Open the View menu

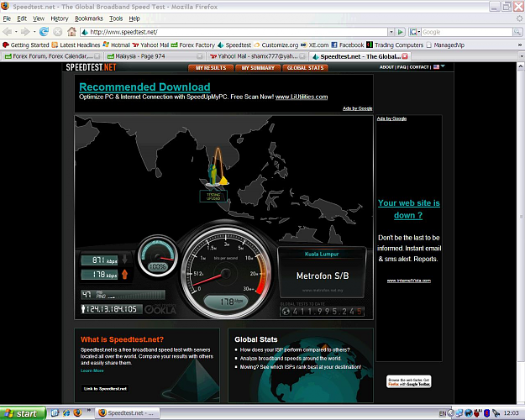point(39,18)
